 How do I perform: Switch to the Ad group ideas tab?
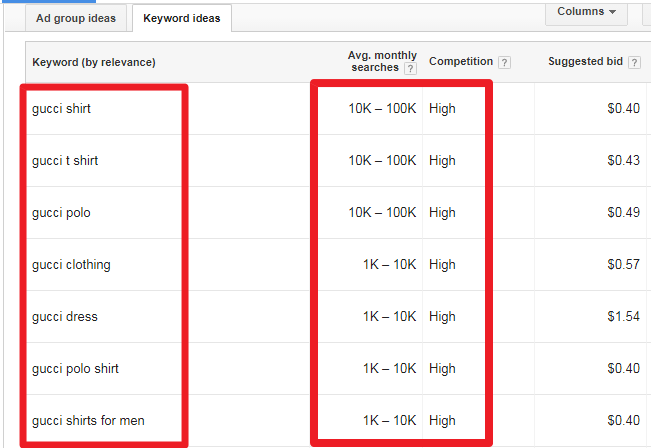coord(76,18)
